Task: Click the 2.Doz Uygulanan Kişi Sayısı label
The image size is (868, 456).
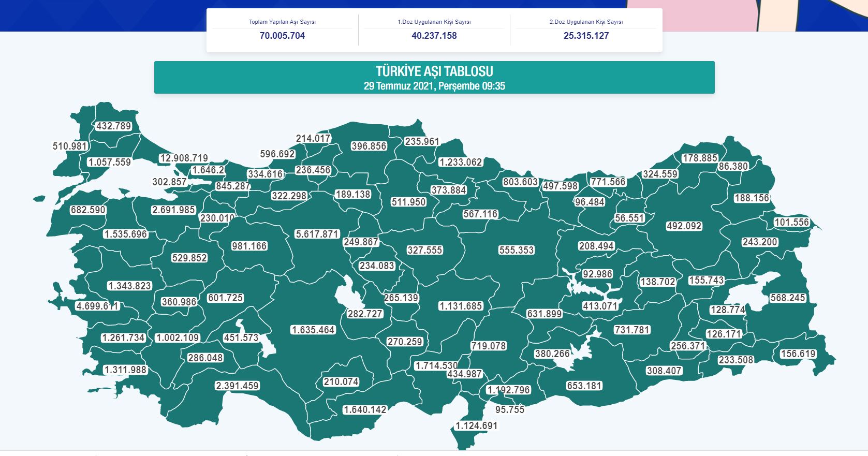Action: point(586,22)
